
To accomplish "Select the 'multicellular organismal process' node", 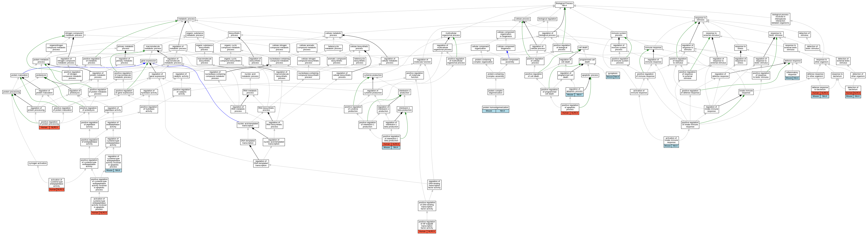I will (451, 34).
